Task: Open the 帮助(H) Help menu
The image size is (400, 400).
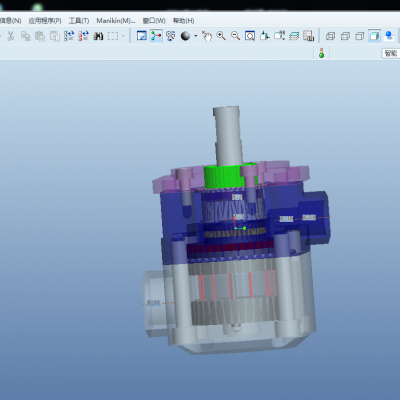Action: (x=183, y=21)
